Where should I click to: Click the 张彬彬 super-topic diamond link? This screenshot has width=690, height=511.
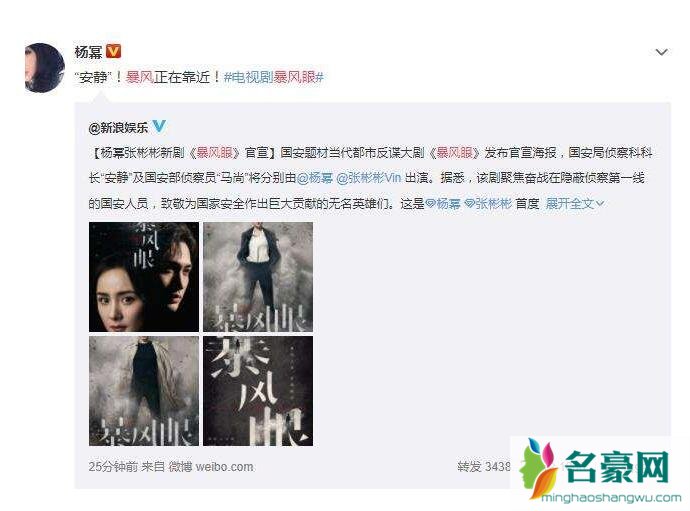point(488,203)
